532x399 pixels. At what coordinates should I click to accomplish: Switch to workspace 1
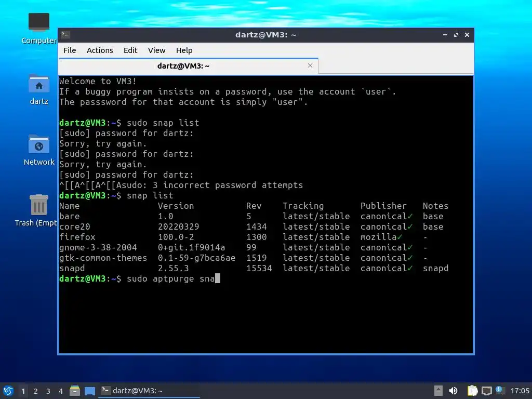click(x=23, y=391)
